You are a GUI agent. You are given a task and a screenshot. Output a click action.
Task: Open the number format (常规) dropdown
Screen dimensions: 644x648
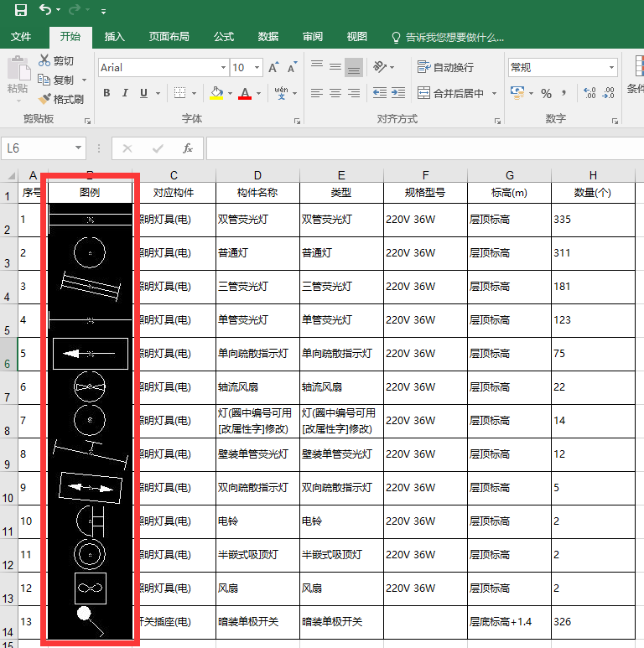(x=611, y=68)
